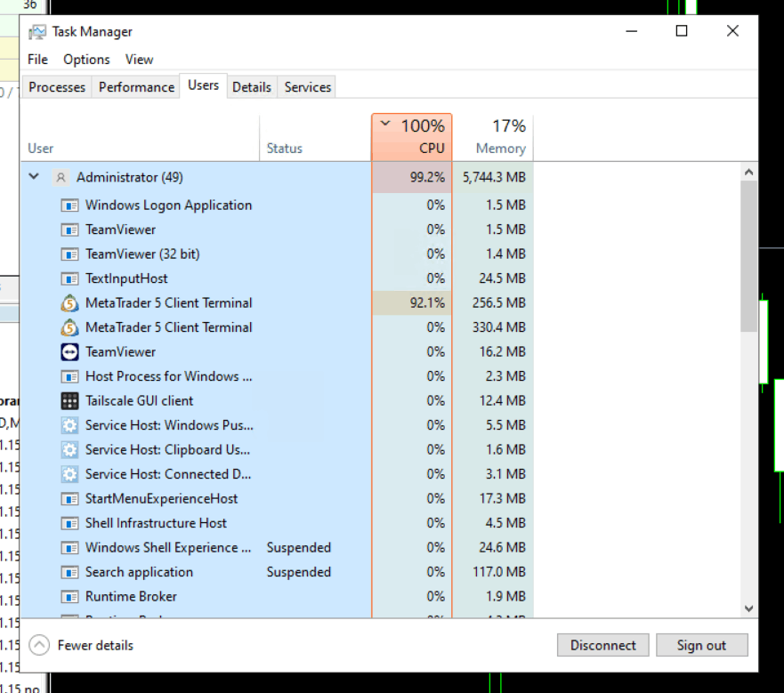Click the scrollbar up arrow
This screenshot has width=784, height=693.
pyautogui.click(x=748, y=173)
